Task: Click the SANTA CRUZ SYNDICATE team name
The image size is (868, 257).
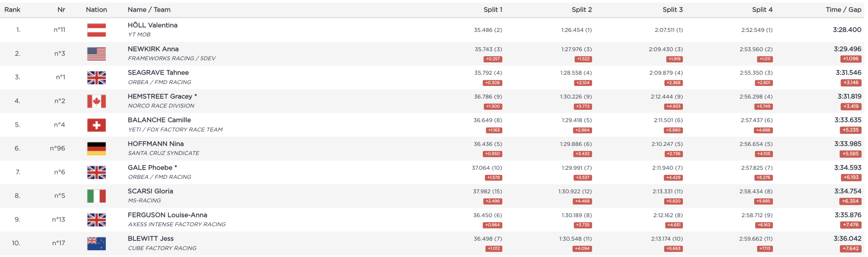Action: 163,153
